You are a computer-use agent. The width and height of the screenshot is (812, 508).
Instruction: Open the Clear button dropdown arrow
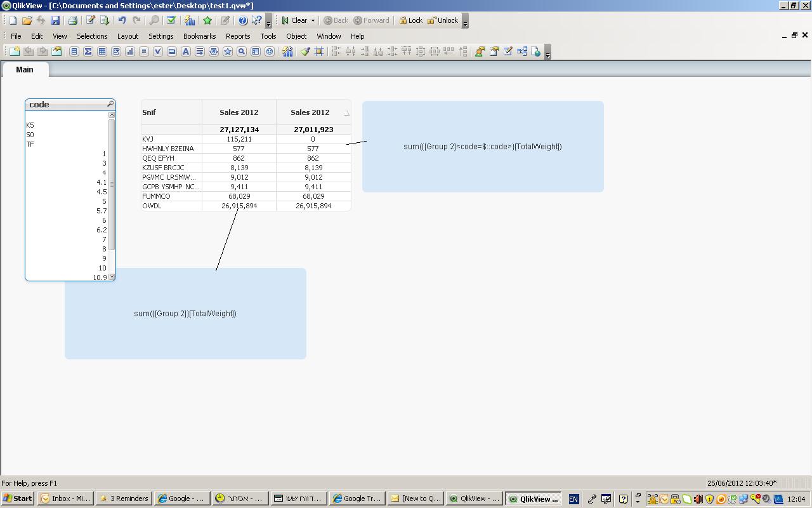(x=313, y=20)
